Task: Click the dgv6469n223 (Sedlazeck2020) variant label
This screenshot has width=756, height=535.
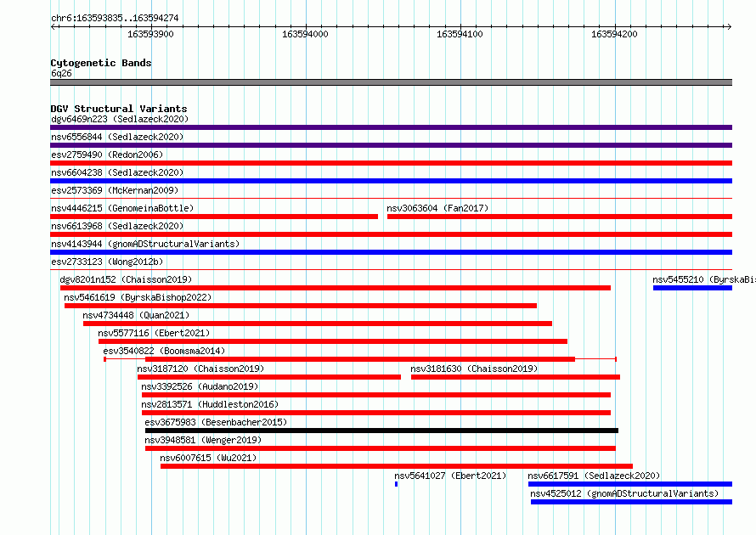Action: pyautogui.click(x=120, y=119)
